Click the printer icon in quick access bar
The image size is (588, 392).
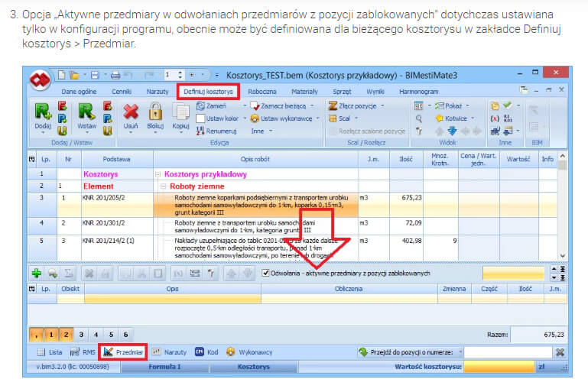pos(115,76)
